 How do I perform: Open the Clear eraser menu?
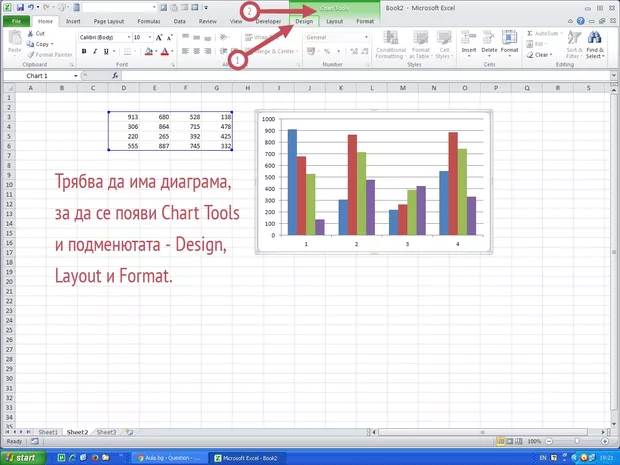pyautogui.click(x=540, y=55)
